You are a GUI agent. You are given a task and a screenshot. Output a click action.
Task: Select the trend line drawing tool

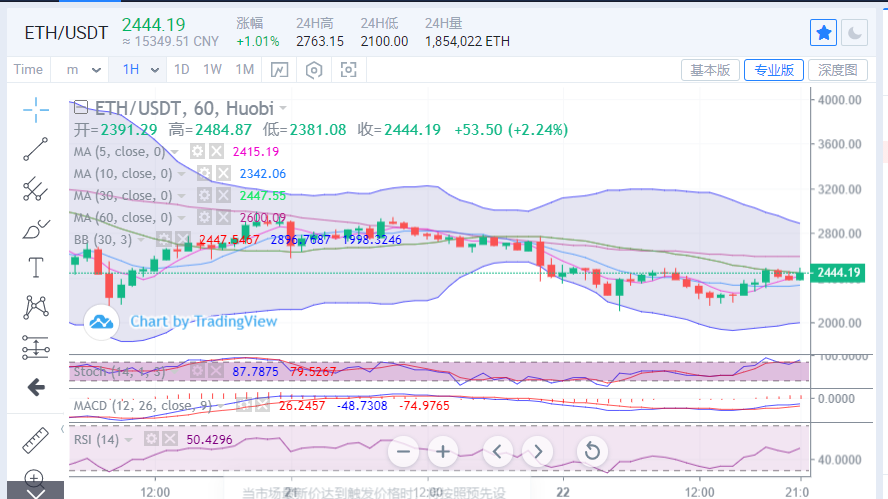pyautogui.click(x=36, y=149)
